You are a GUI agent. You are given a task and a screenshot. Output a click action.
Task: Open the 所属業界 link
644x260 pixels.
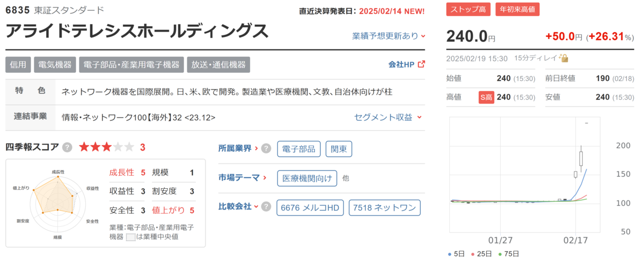point(238,148)
